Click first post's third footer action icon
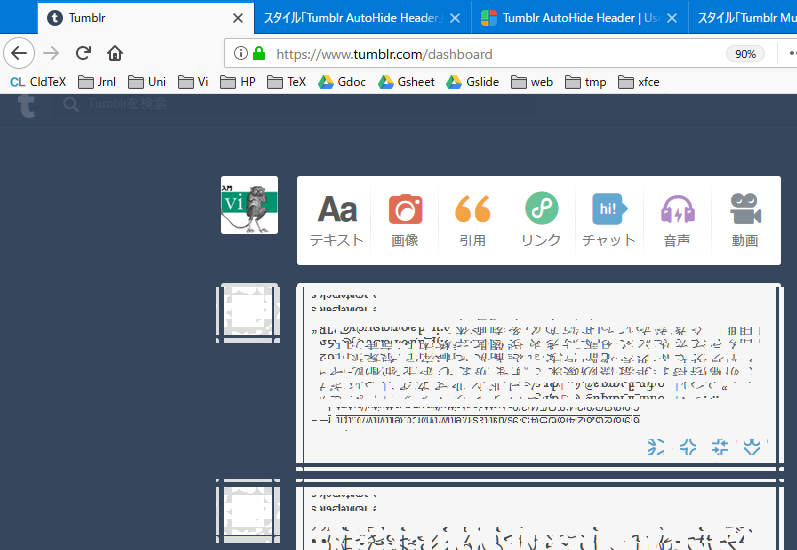797x550 pixels. pyautogui.click(x=720, y=447)
